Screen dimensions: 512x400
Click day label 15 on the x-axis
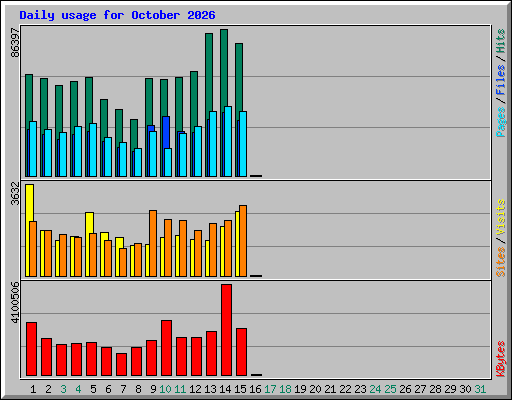click(x=240, y=389)
